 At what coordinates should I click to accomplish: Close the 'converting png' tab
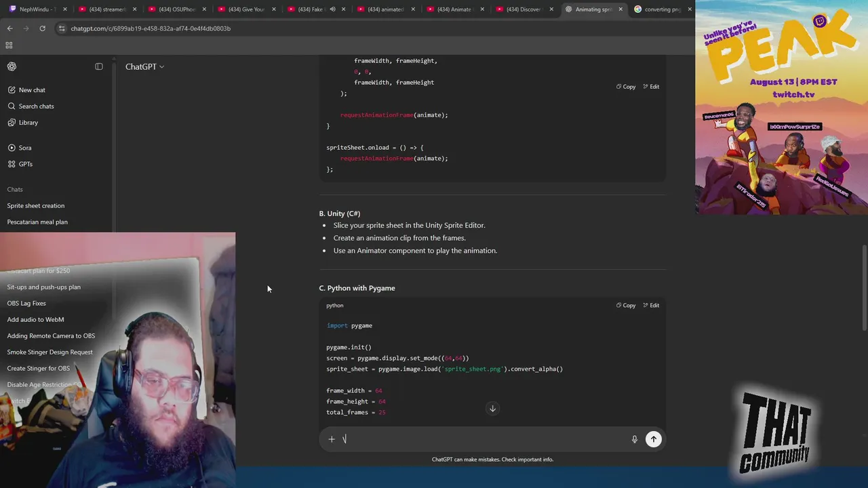pos(690,9)
